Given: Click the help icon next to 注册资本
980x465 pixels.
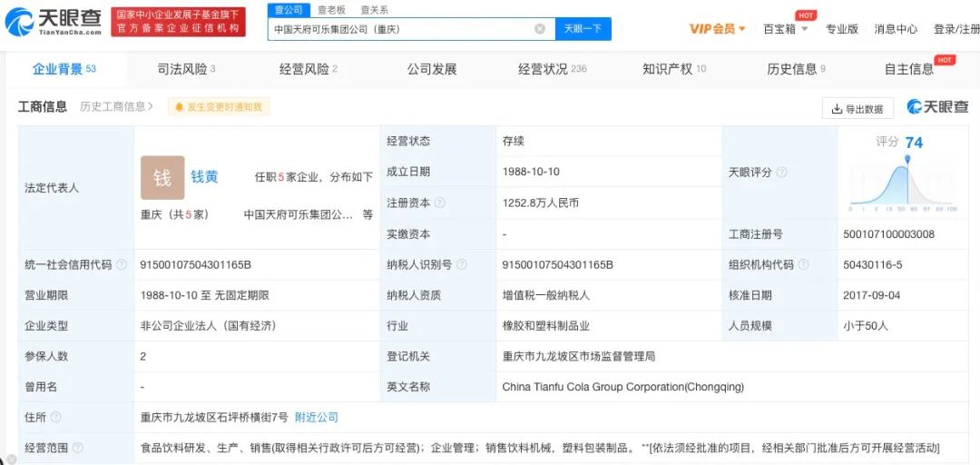Looking at the screenshot, I should (x=440, y=203).
